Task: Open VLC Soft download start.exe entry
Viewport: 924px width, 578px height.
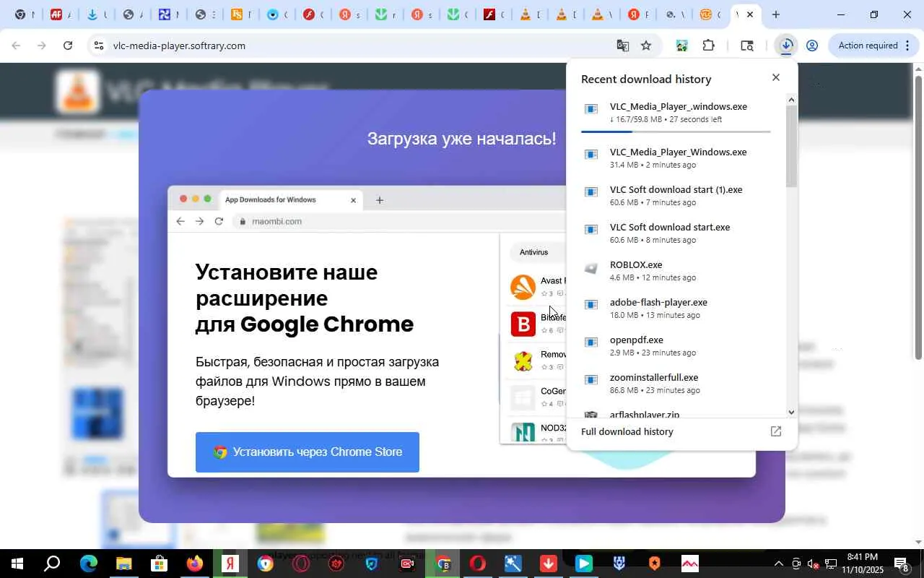Action: [x=676, y=233]
